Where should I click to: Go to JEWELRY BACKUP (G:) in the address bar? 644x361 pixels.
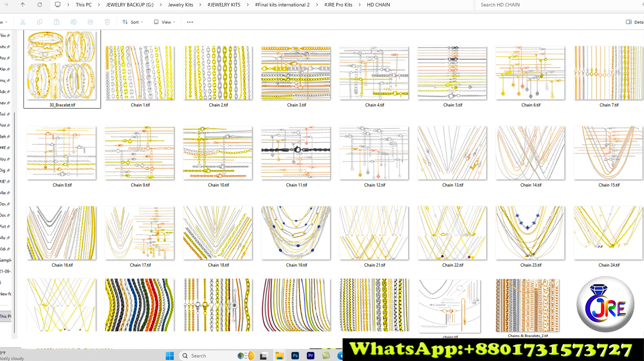130,5
